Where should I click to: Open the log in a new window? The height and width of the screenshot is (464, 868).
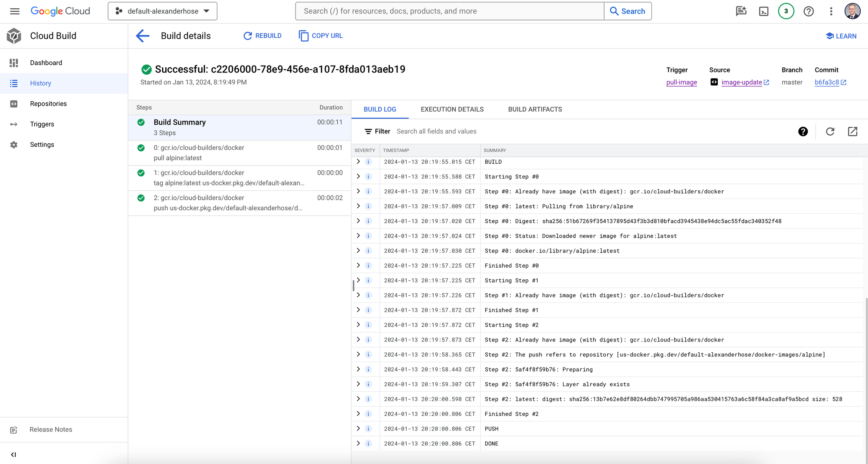(852, 132)
